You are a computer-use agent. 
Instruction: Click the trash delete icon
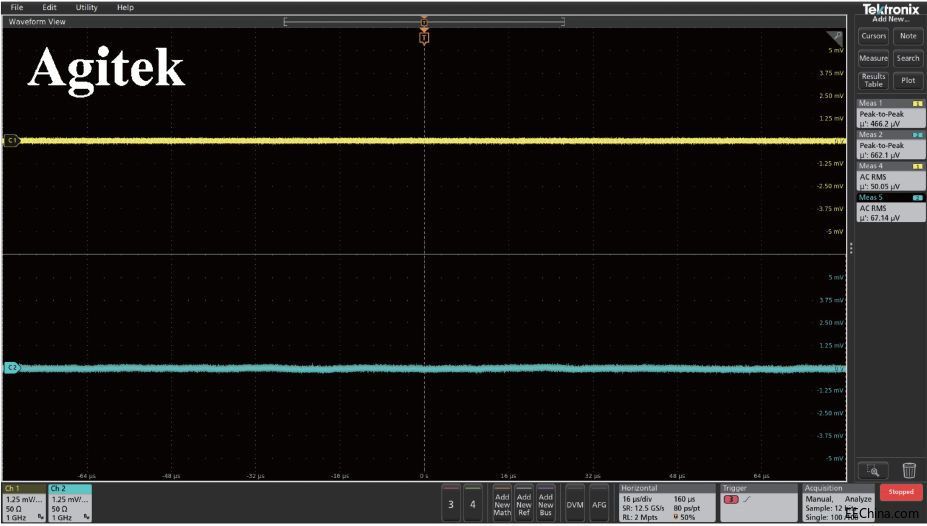click(x=909, y=470)
